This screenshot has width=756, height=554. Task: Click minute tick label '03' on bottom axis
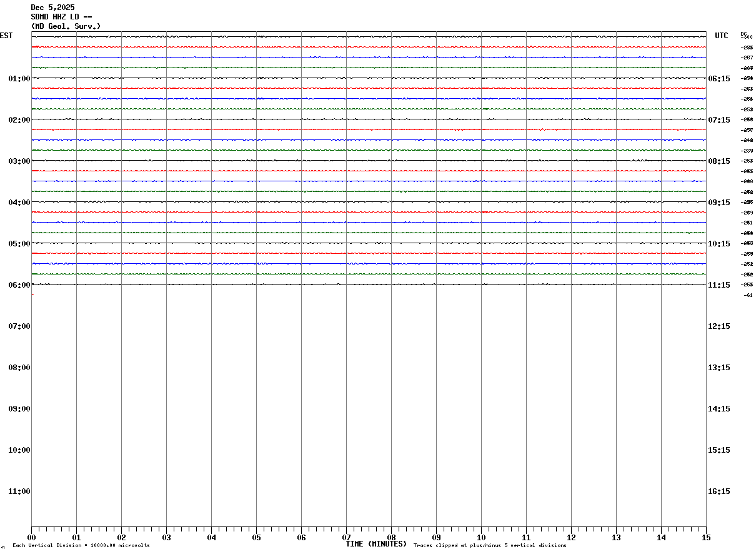tap(166, 537)
